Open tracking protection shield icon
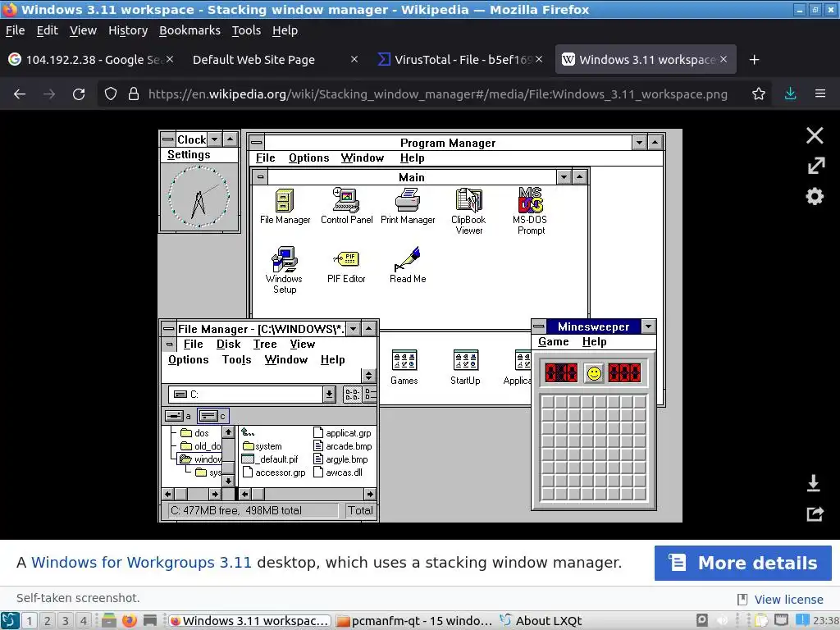This screenshot has height=630, width=840. tap(111, 94)
